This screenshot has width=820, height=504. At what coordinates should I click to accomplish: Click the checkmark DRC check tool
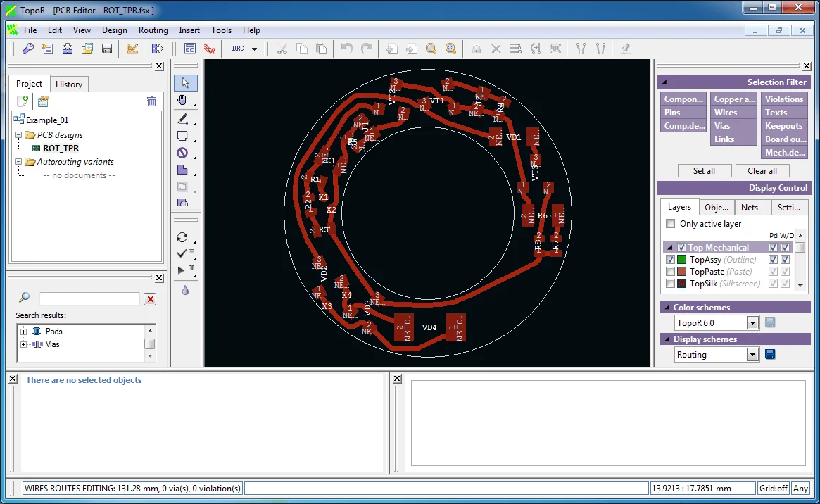pyautogui.click(x=182, y=253)
